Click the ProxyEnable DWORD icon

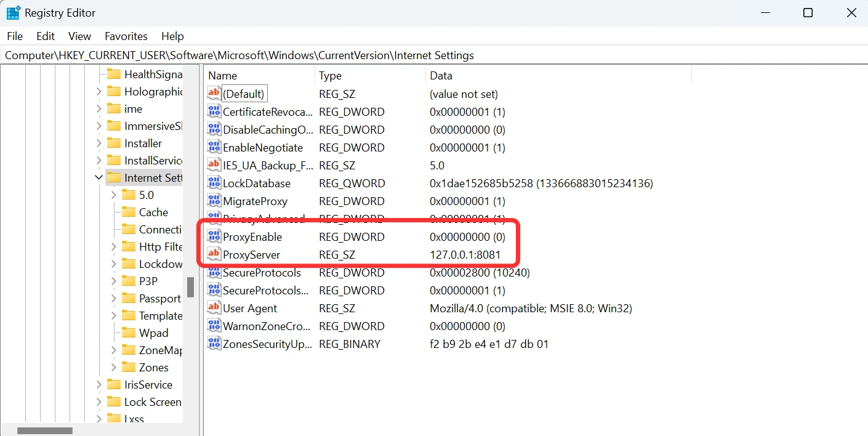pos(214,237)
